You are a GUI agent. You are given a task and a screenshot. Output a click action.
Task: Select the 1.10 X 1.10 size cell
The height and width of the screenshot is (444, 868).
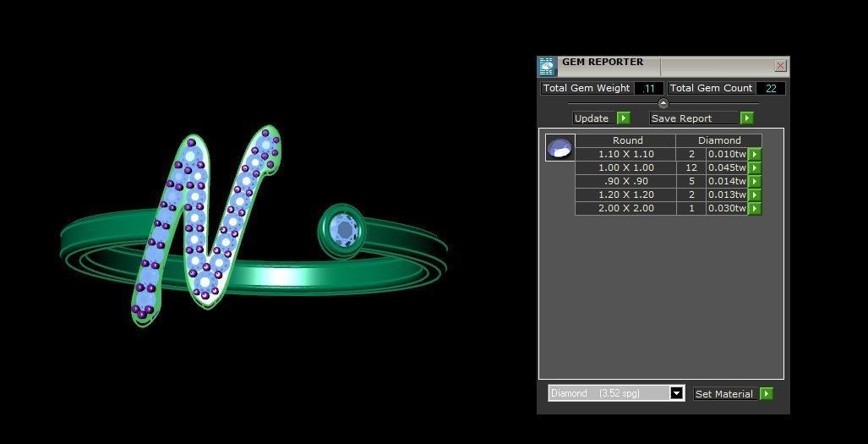(625, 154)
